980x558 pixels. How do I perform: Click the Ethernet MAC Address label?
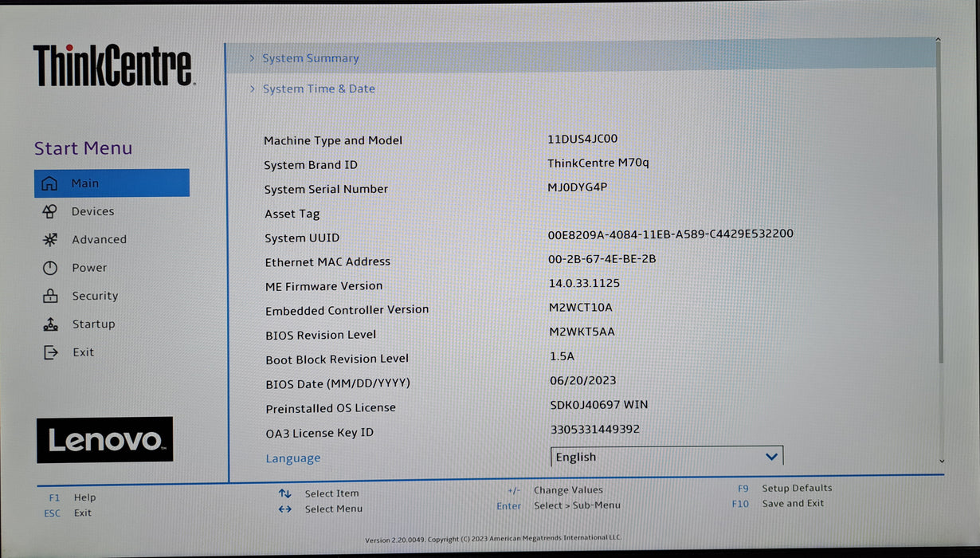[x=327, y=261]
